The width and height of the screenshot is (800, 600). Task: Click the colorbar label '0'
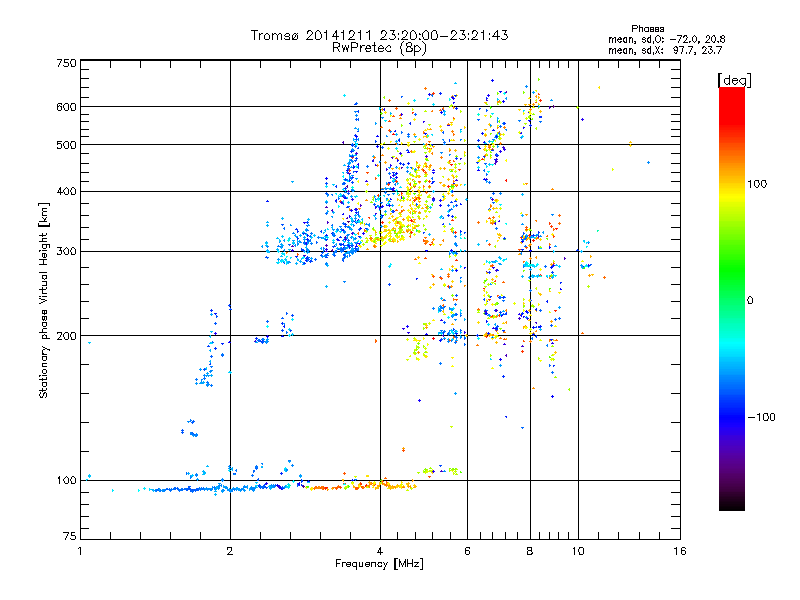click(x=750, y=301)
